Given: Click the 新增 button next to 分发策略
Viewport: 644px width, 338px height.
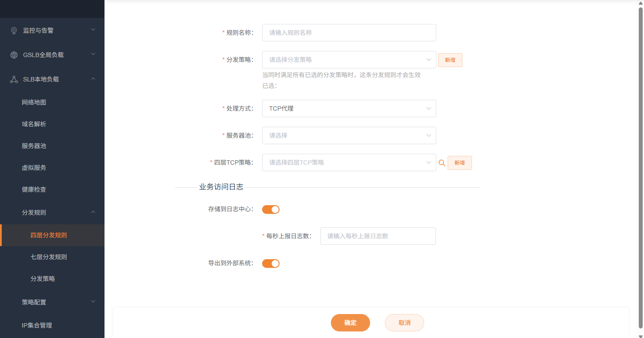Looking at the screenshot, I should [450, 60].
